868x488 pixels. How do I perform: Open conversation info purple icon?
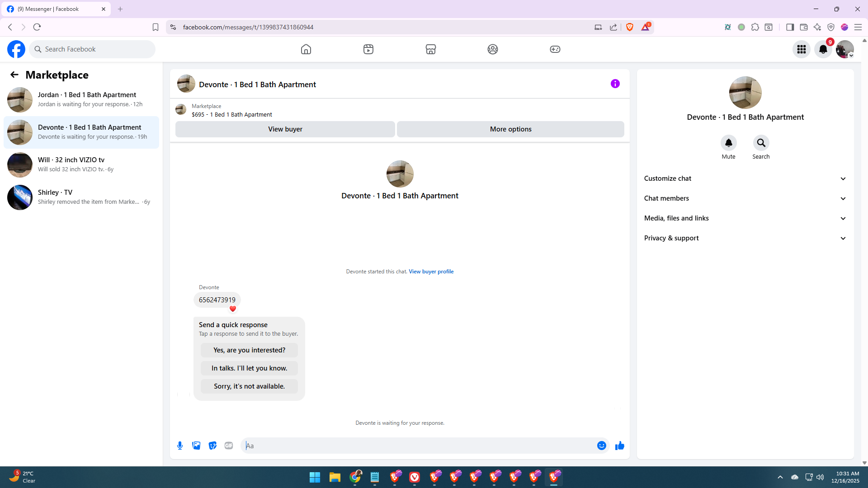(x=615, y=84)
